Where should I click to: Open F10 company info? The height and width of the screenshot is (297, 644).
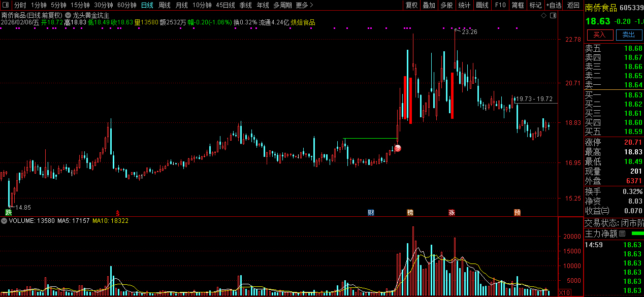coord(500,5)
